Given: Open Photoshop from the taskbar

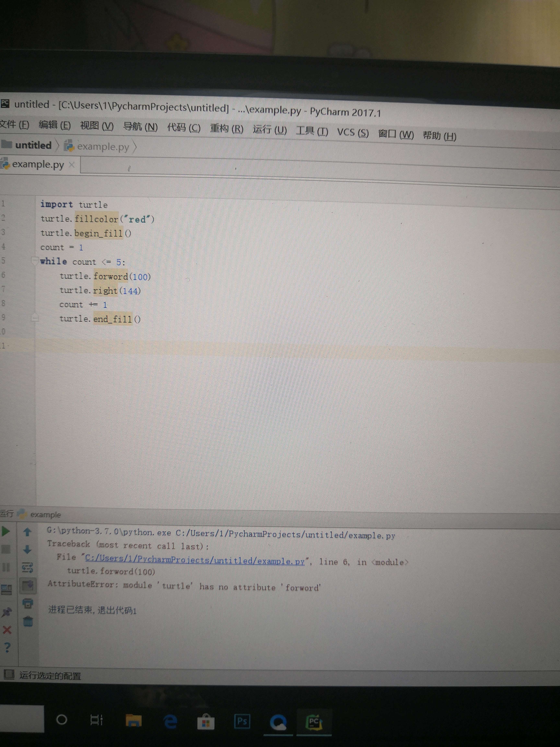Looking at the screenshot, I should tap(242, 721).
